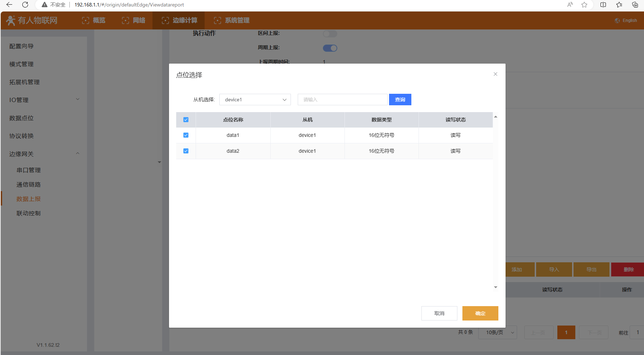Open browser split screen icon

(603, 5)
